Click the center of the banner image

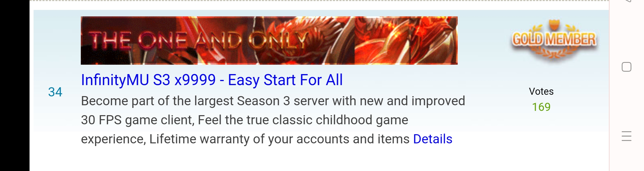pos(269,41)
